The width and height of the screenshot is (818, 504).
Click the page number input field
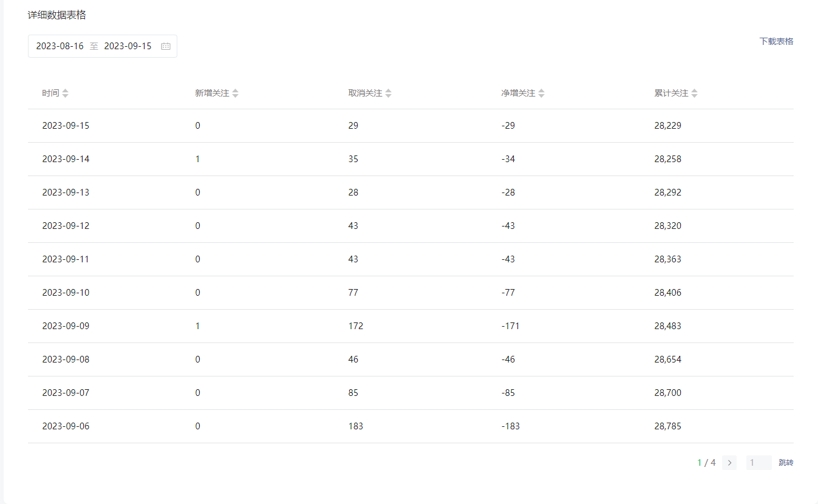pos(758,463)
